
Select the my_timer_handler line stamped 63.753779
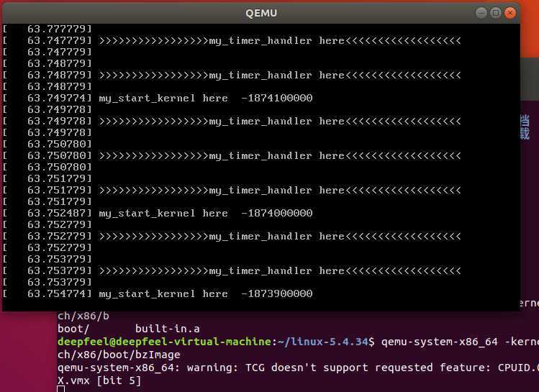pos(232,270)
